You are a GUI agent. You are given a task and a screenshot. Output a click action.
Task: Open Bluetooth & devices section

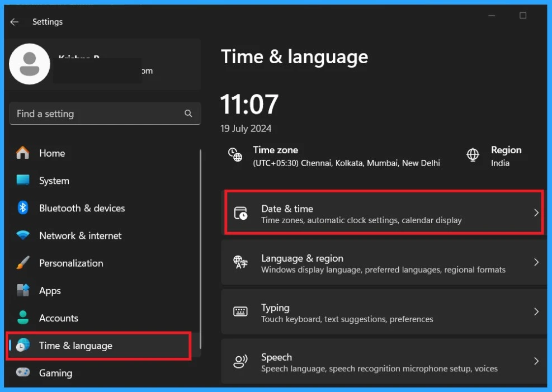104,208
